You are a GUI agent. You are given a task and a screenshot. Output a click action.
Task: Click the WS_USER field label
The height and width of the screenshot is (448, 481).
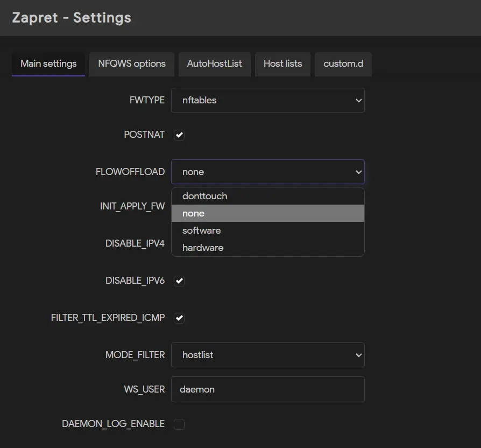(144, 389)
